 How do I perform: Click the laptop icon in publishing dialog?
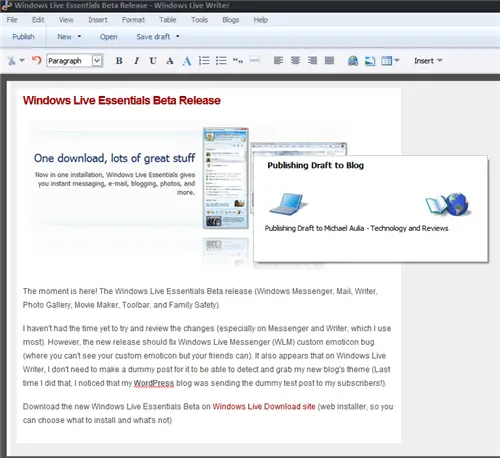pos(288,204)
